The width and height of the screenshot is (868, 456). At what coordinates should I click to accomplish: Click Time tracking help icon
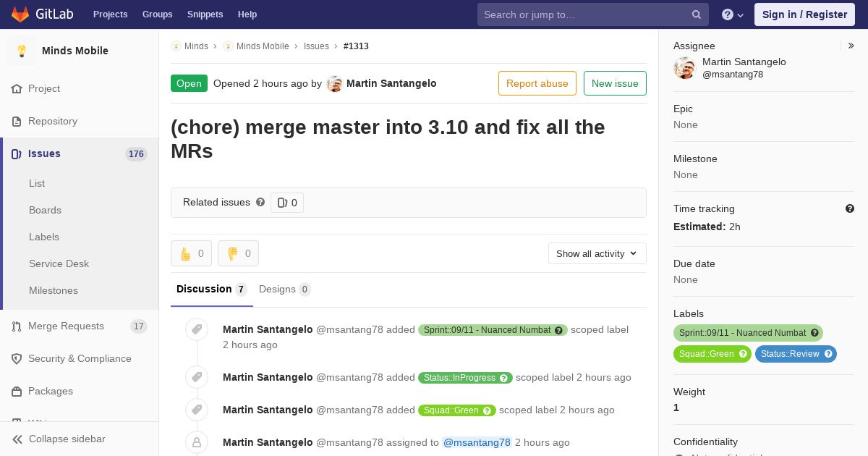[x=850, y=208]
